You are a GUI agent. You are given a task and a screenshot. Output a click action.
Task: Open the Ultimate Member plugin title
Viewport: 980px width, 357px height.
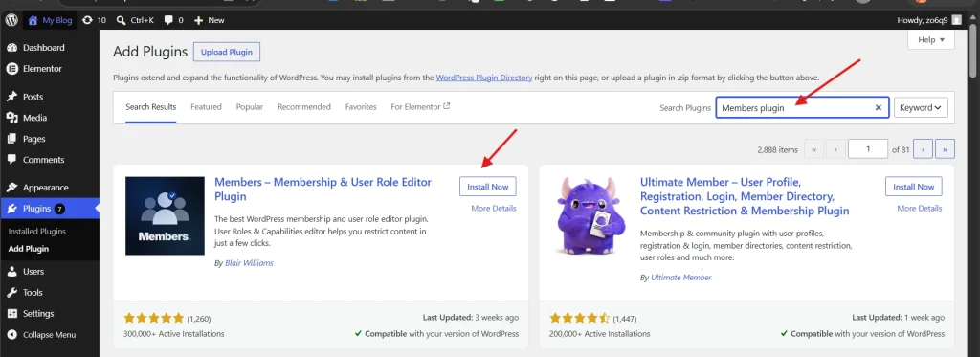click(x=745, y=196)
